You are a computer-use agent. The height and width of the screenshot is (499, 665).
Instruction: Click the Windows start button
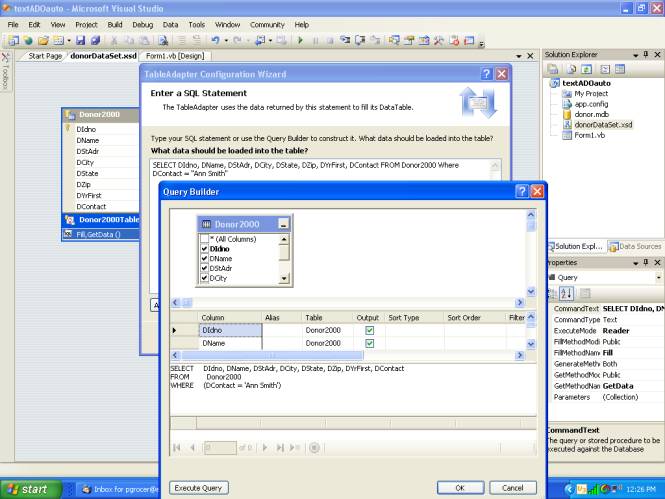[31, 489]
